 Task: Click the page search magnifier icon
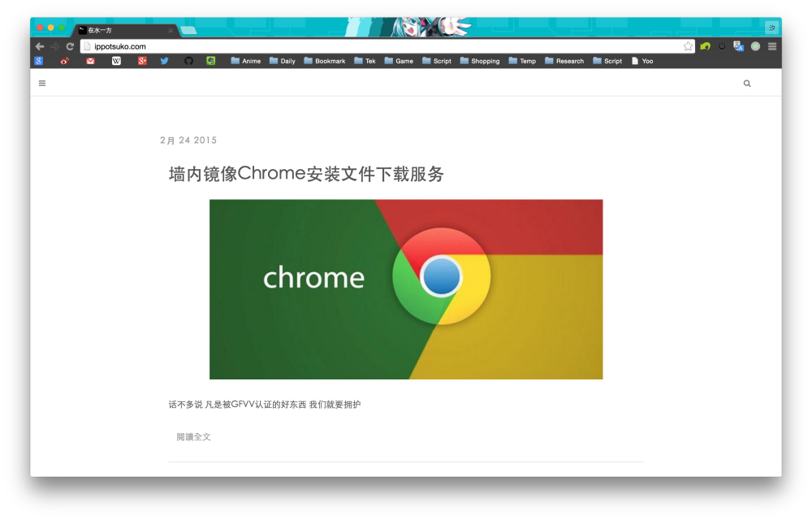(x=747, y=83)
